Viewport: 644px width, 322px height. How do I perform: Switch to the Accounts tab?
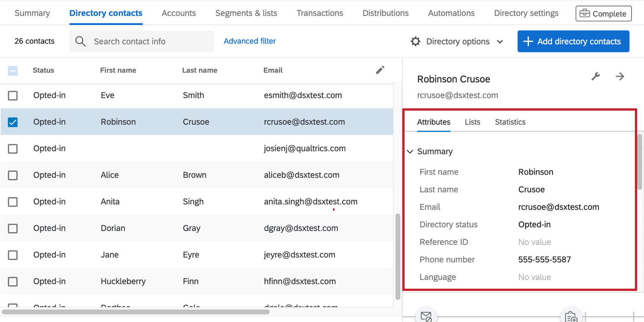179,13
